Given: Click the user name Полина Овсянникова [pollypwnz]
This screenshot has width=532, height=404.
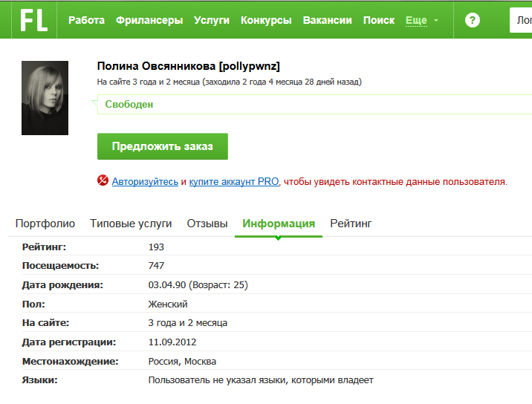Looking at the screenshot, I should [188, 66].
